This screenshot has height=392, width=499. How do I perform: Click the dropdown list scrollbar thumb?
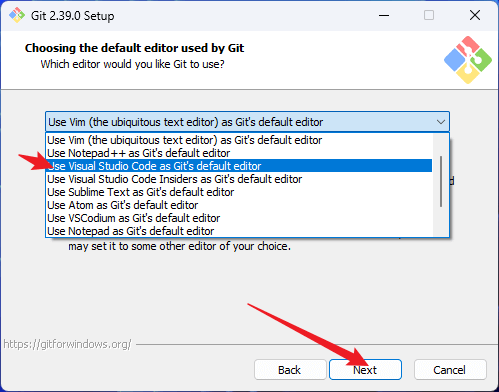click(441, 181)
